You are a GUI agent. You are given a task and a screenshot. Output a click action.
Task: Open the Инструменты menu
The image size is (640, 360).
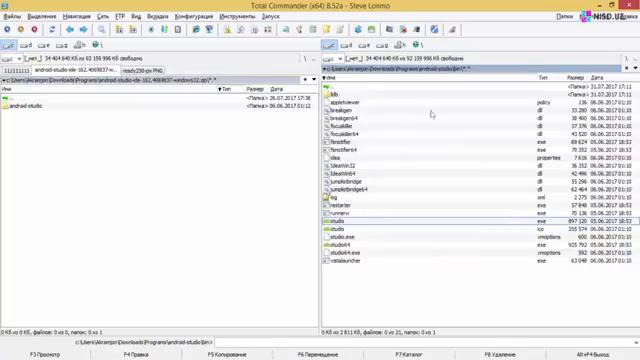pos(237,16)
